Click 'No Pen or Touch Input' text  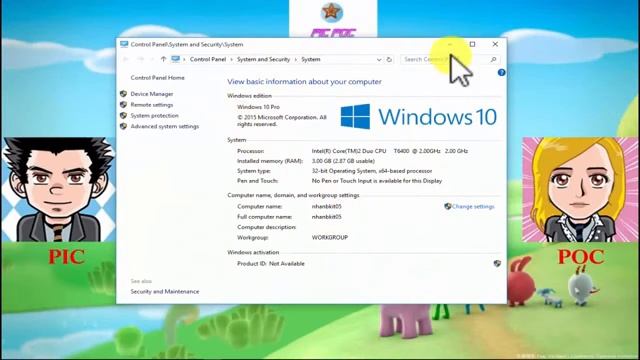point(377,181)
